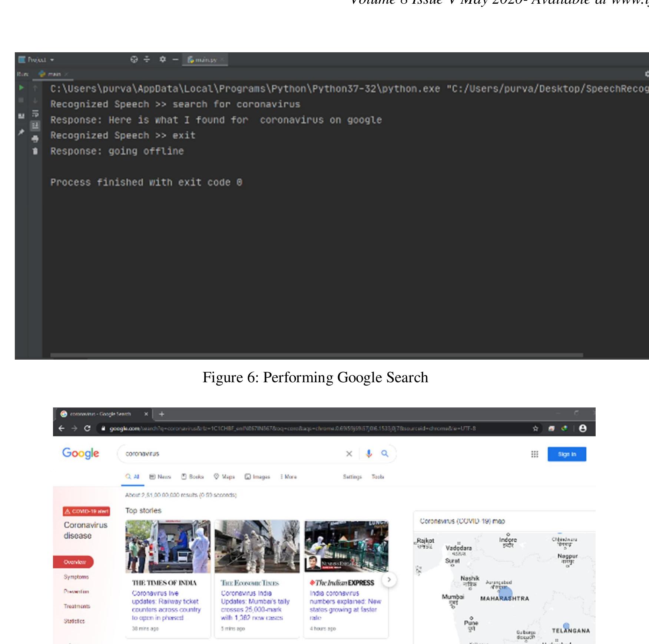The height and width of the screenshot is (644, 649).
Task: Show next top stories with the arrow
Action: [389, 579]
